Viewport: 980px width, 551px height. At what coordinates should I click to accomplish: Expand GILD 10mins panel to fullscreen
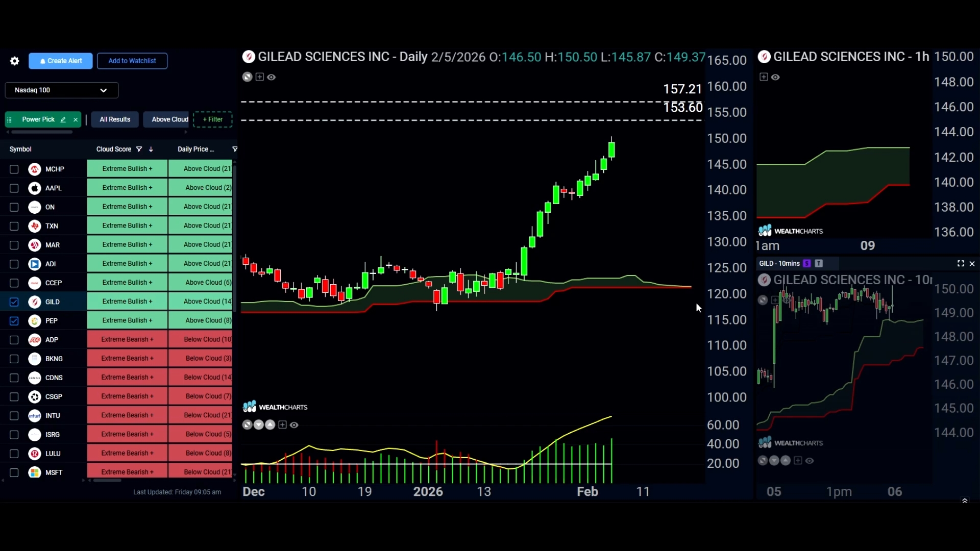pos(961,263)
